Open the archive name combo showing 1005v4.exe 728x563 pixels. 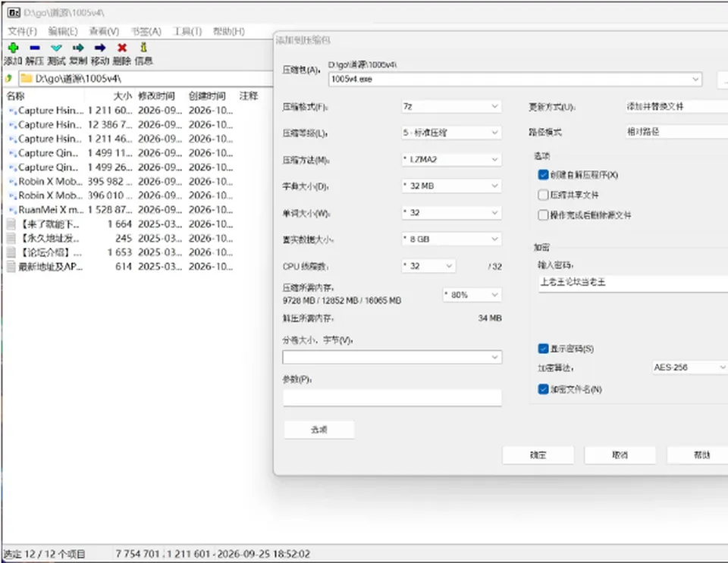[515, 80]
